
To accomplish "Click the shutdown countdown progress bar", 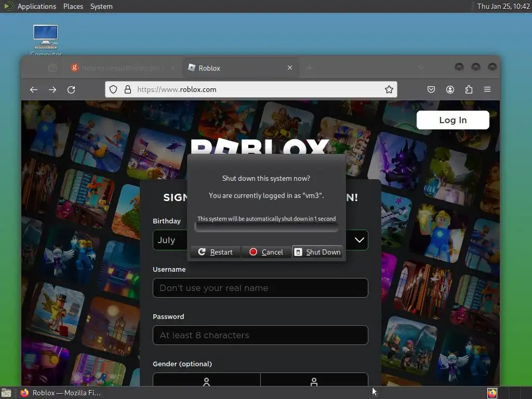I will point(267,228).
